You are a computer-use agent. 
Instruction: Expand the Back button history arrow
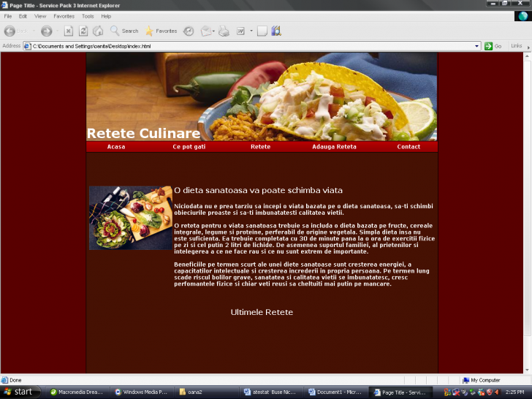click(x=34, y=31)
